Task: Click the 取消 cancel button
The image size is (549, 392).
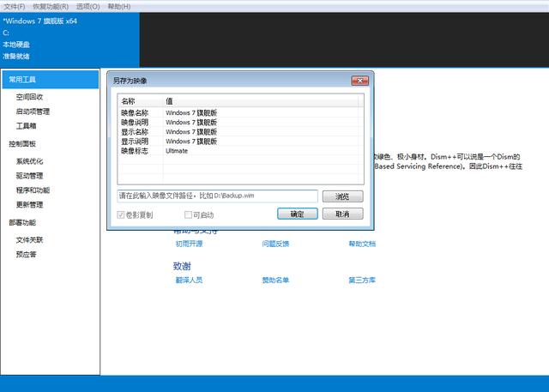Action: pyautogui.click(x=342, y=214)
